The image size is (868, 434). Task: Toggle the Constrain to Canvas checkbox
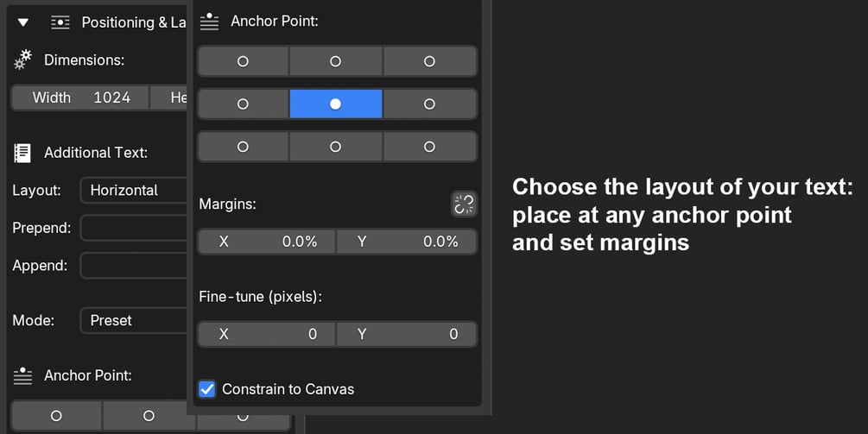[x=207, y=389]
